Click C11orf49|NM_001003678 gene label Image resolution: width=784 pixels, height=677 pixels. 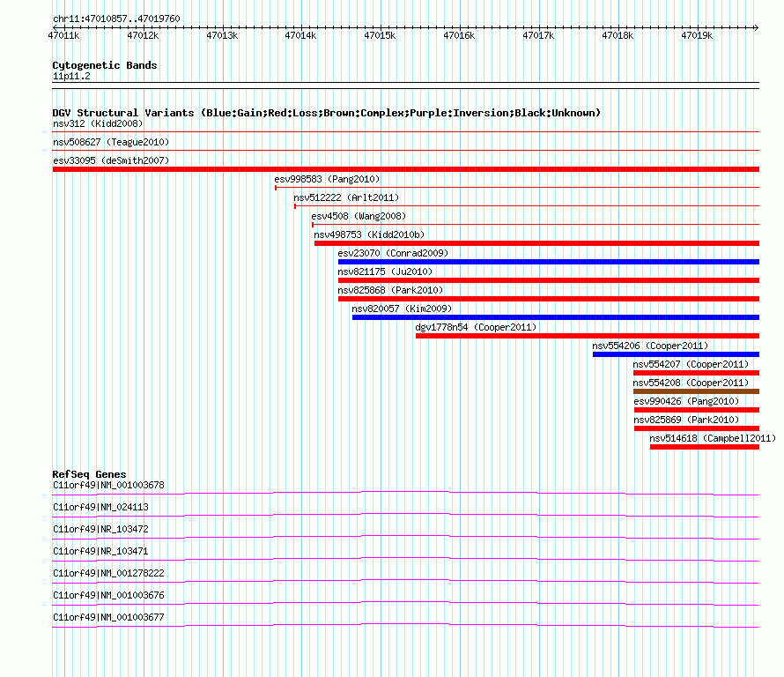click(x=108, y=486)
